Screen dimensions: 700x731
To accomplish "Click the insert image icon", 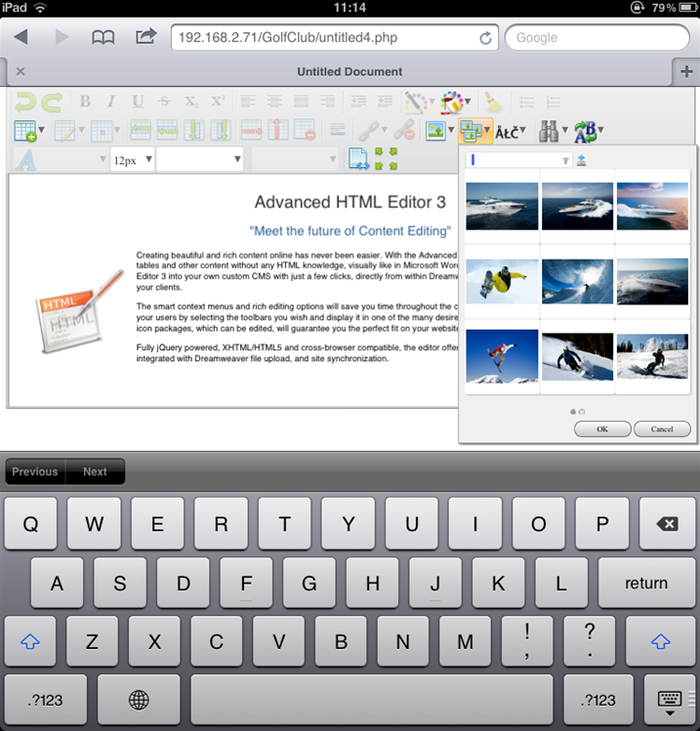I will tap(435, 131).
